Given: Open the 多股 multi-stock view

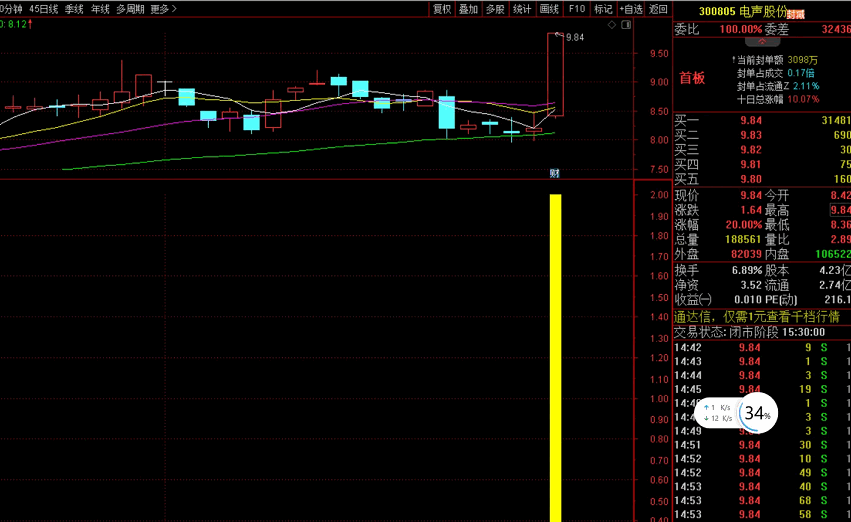Looking at the screenshot, I should (495, 9).
